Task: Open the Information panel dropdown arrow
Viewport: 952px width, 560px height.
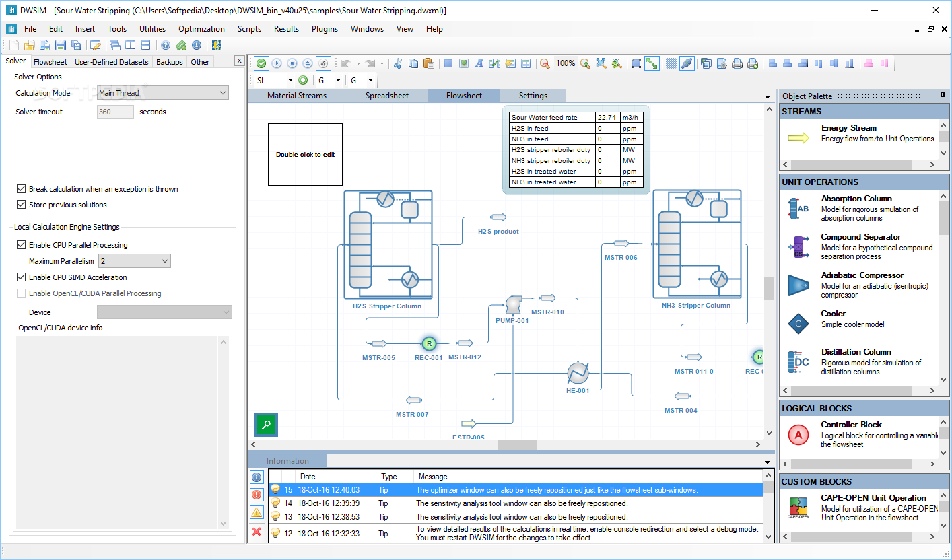Action: 768,462
